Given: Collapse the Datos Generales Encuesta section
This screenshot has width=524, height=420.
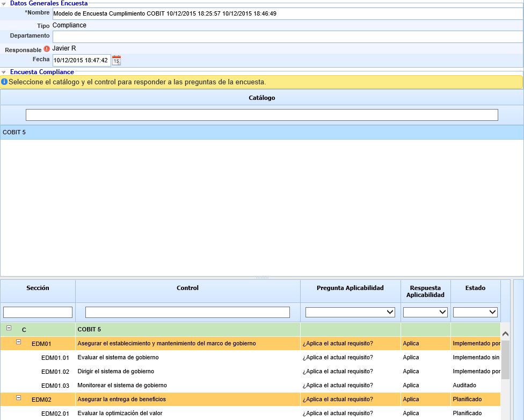Looking at the screenshot, I should pyautogui.click(x=4, y=3).
